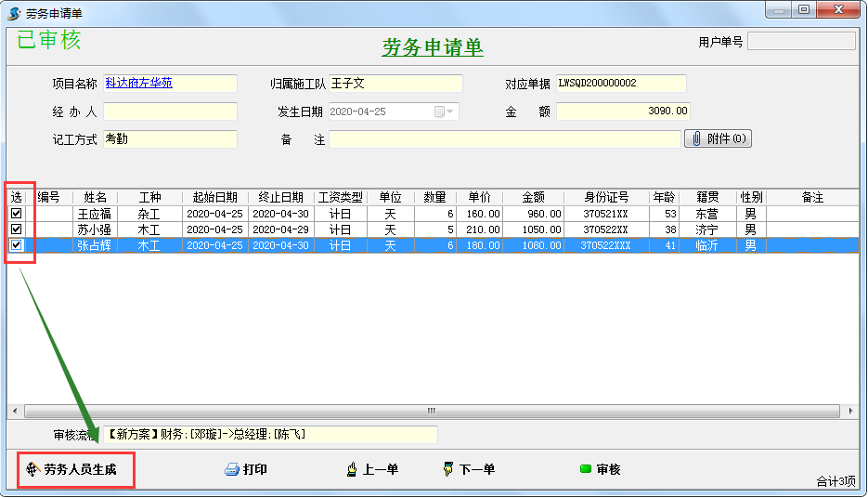Click the 备注 text field
868x498 pixels.
coord(505,139)
